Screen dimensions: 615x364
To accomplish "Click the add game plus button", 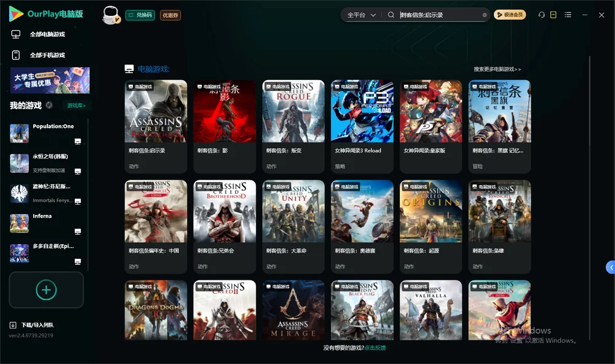I will [x=46, y=290].
